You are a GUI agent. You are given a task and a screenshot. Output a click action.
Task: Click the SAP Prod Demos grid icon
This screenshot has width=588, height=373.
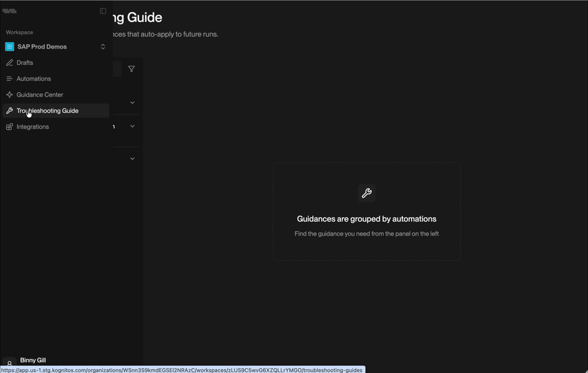(9, 46)
